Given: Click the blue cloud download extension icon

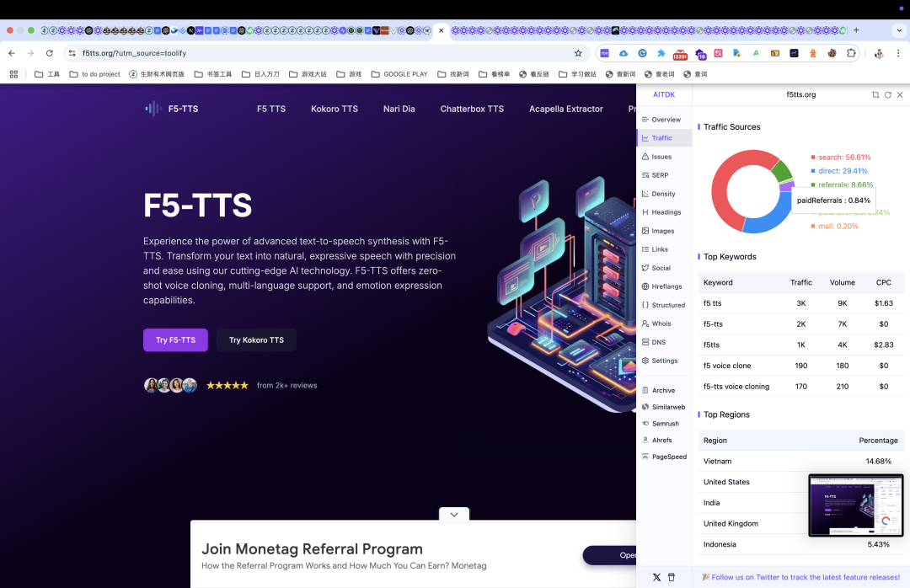Looking at the screenshot, I should coord(624,53).
